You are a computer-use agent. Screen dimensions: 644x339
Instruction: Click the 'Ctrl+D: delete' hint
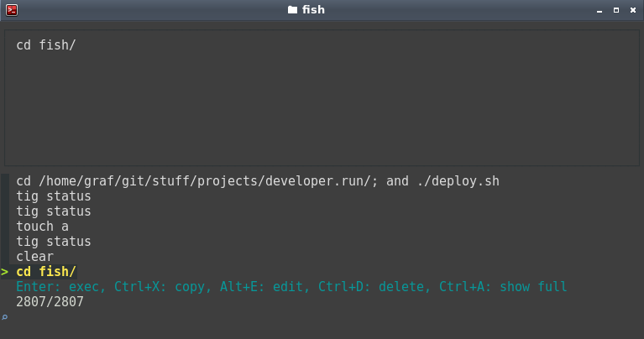coord(371,286)
